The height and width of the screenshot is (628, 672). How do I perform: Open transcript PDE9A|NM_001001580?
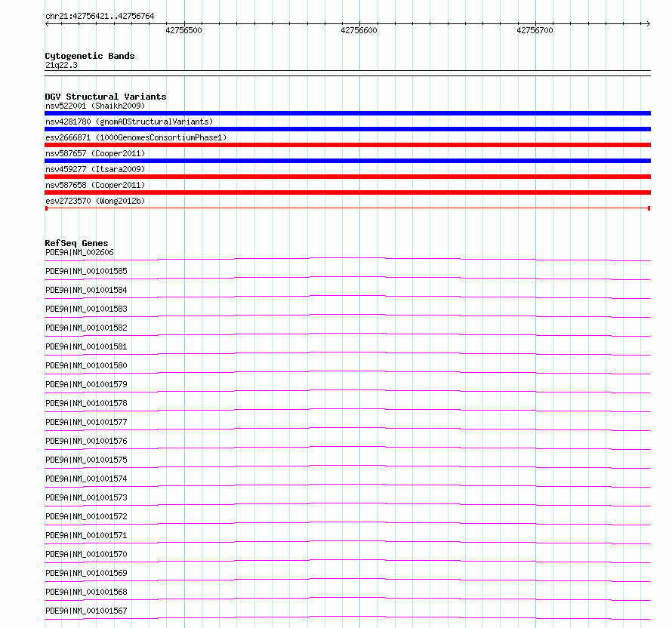point(86,365)
